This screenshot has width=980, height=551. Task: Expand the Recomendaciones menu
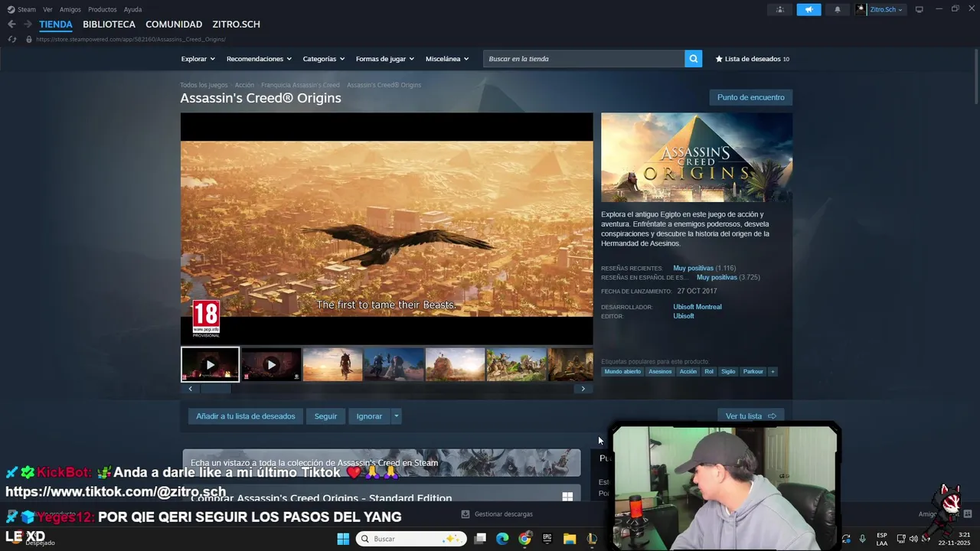click(x=259, y=59)
